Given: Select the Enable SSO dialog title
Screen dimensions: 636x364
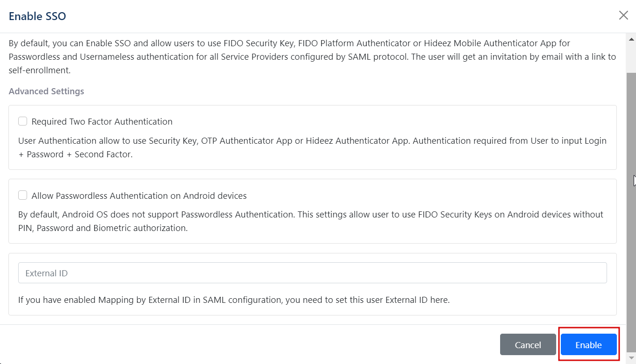Looking at the screenshot, I should pos(37,16).
